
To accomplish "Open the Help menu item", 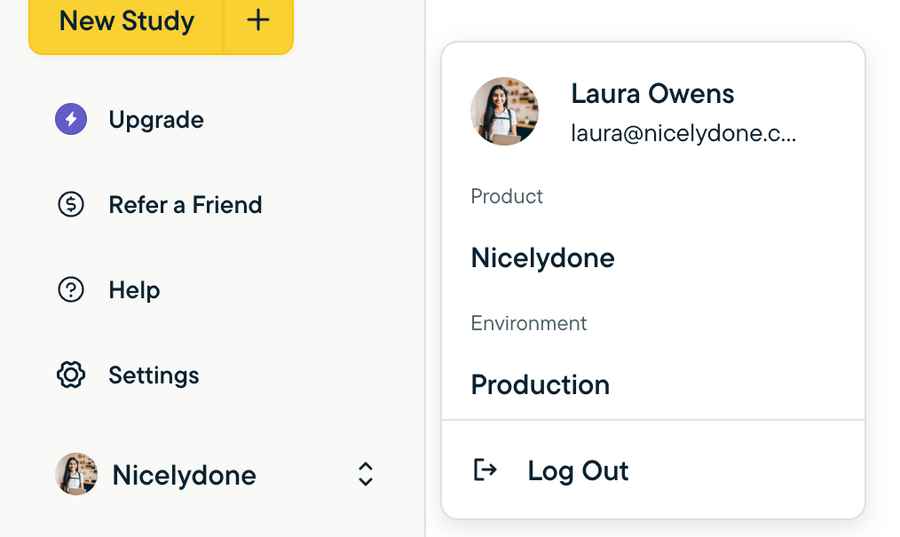I will click(x=134, y=290).
